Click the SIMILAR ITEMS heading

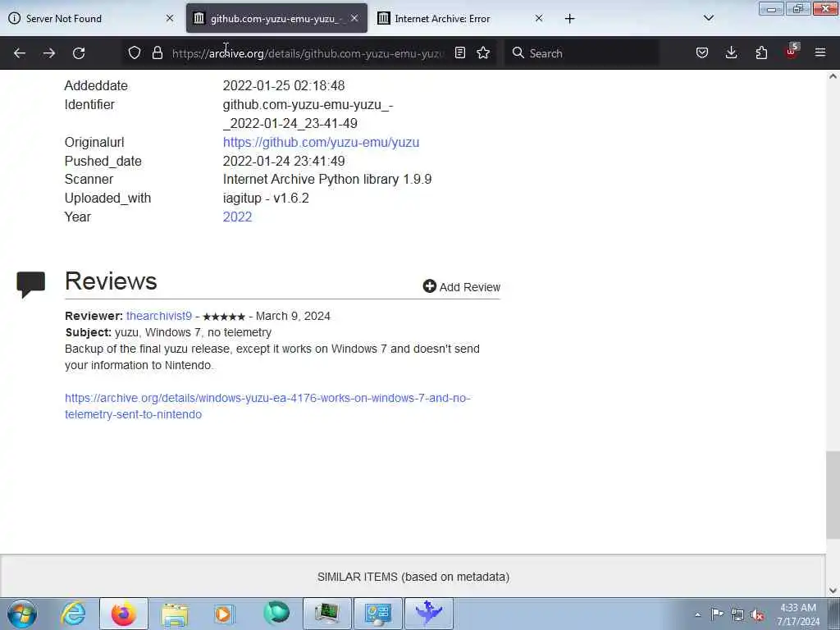[x=413, y=577]
